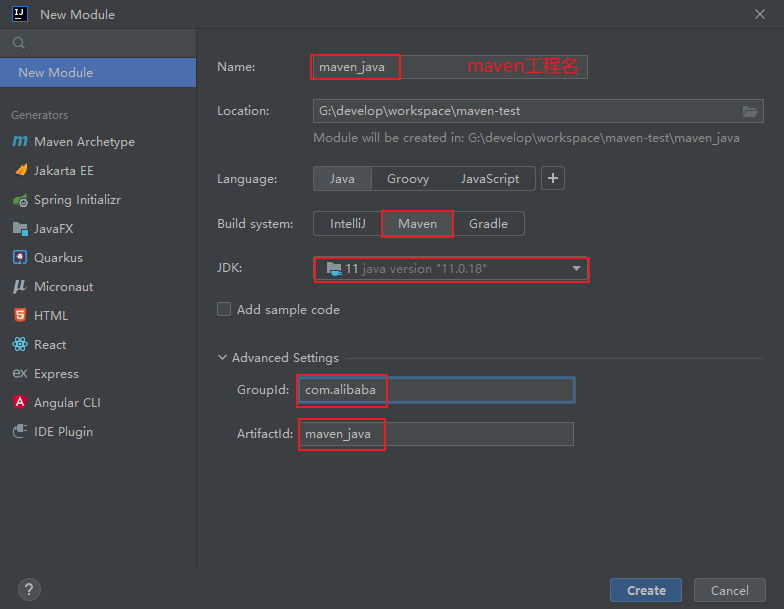
Task: Enable the Add sample code checkbox
Action: click(x=224, y=310)
